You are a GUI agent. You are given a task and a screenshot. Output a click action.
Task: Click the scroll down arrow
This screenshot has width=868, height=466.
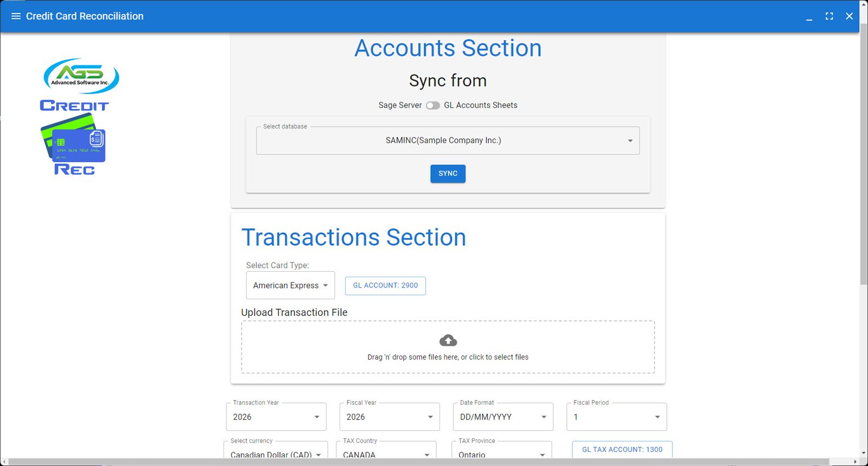pos(864,454)
